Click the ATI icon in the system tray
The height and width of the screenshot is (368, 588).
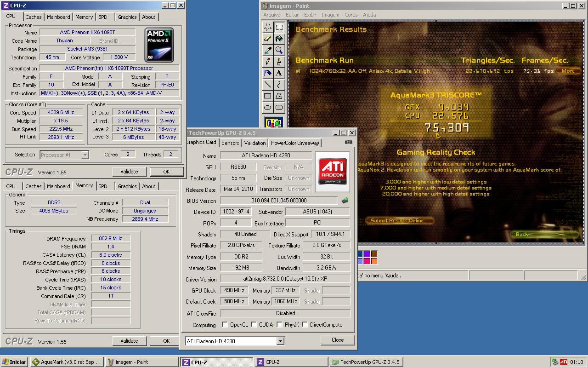563,362
